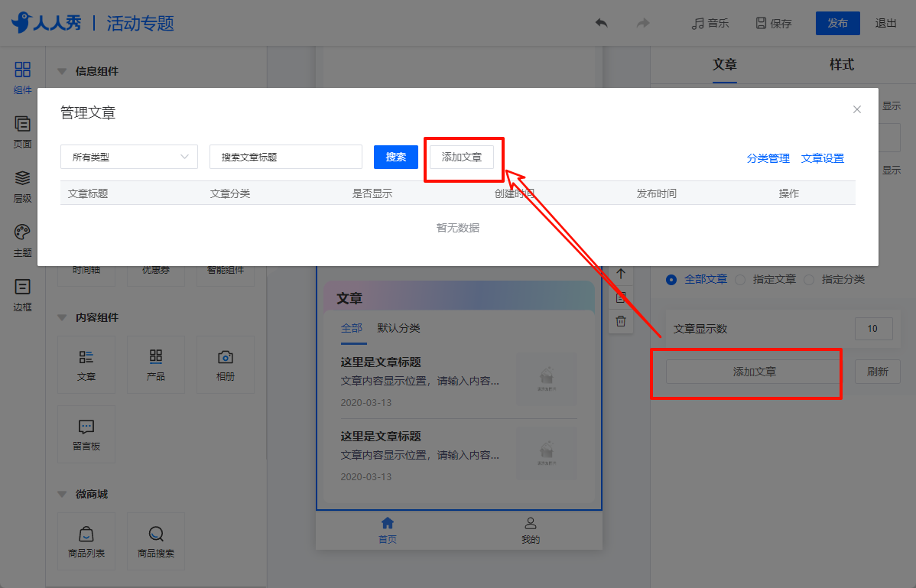Select the 留言板 message board component
This screenshot has width=916, height=588.
click(x=86, y=434)
